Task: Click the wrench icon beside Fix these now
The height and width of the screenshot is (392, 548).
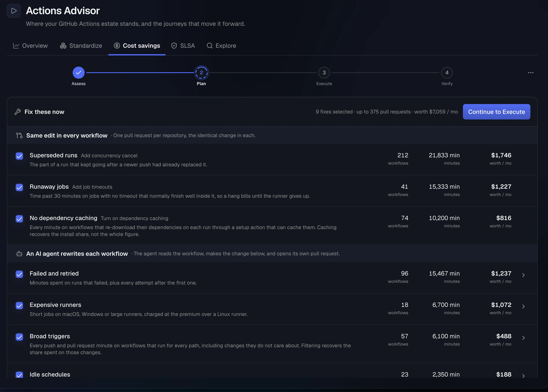Action: (x=18, y=112)
